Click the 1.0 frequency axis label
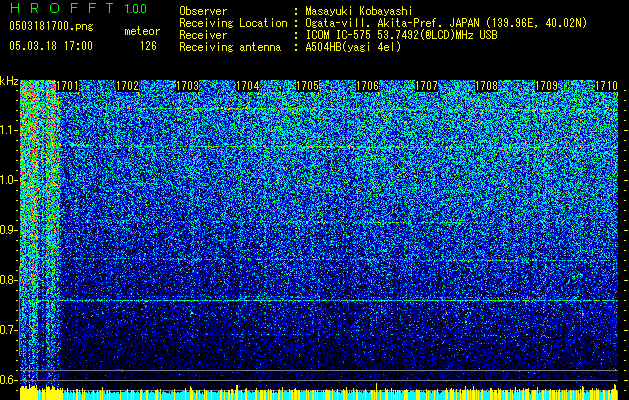Viewport: 629px width, 400px height. pos(9,180)
